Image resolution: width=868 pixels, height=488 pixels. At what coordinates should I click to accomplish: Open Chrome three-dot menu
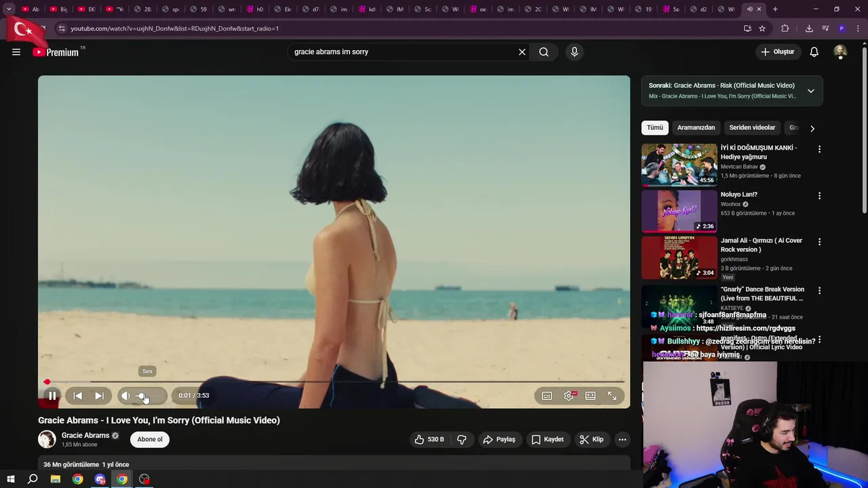pos(859,28)
